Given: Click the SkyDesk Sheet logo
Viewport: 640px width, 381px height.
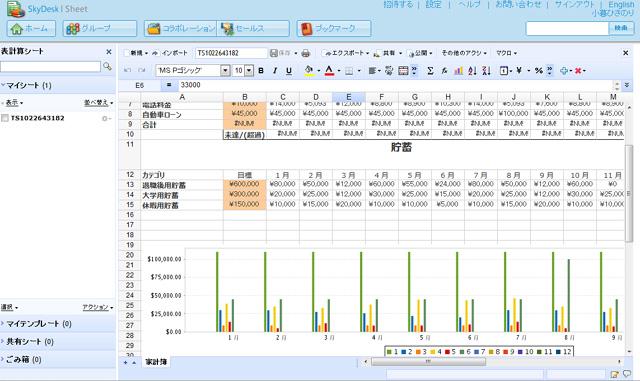Looking at the screenshot, I should tap(47, 9).
